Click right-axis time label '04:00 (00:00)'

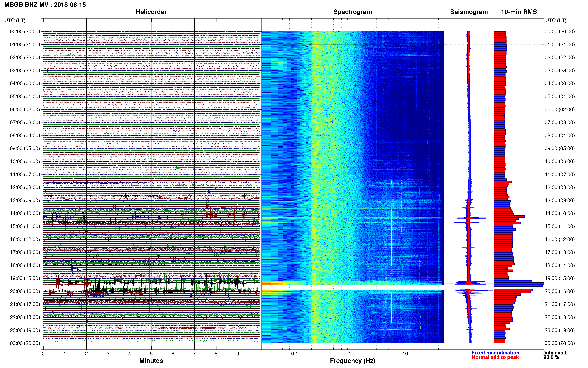[560, 83]
